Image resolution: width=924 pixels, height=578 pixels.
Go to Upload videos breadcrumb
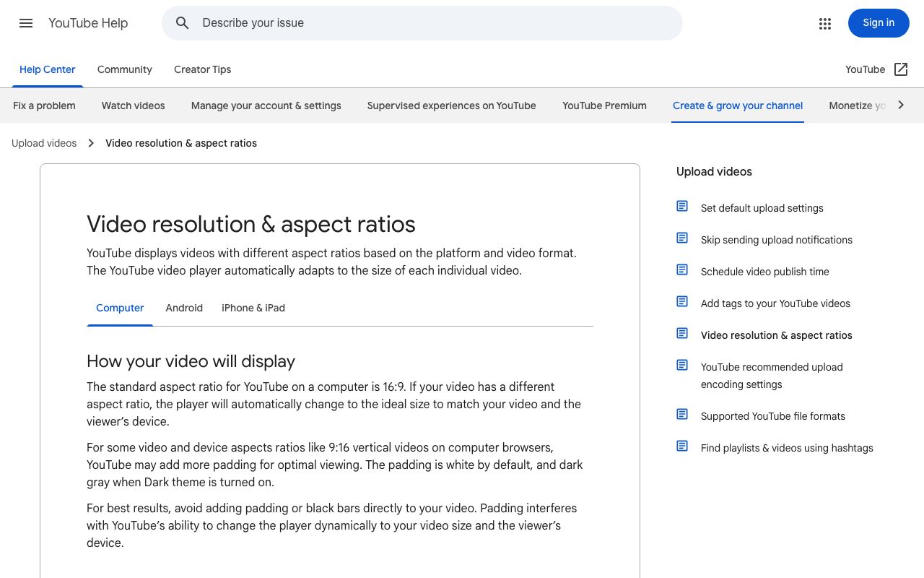coord(44,143)
